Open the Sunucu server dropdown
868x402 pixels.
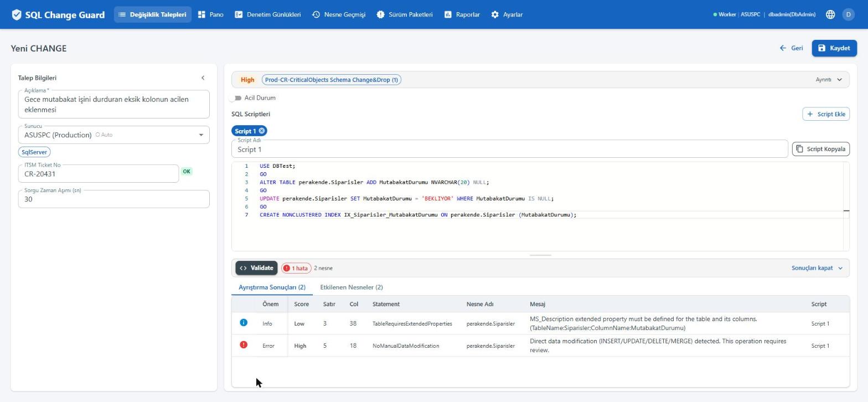(114, 135)
